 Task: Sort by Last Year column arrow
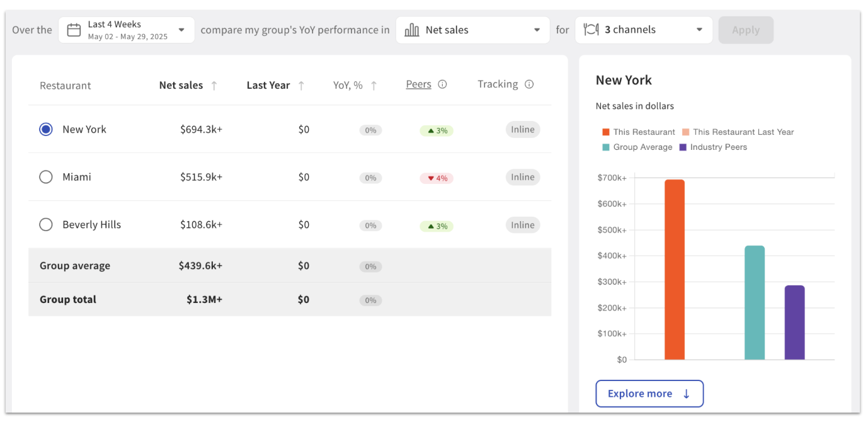click(x=301, y=86)
